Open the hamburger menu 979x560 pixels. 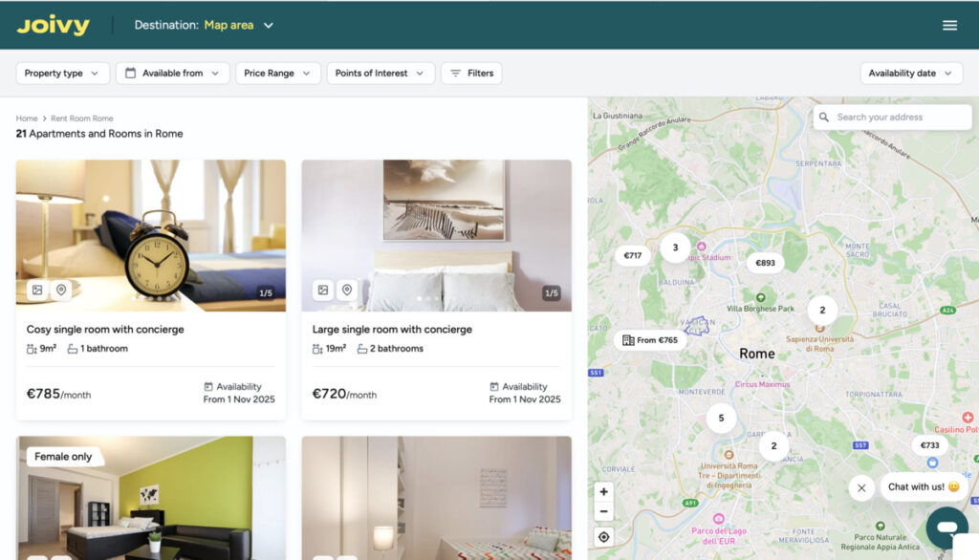point(949,25)
